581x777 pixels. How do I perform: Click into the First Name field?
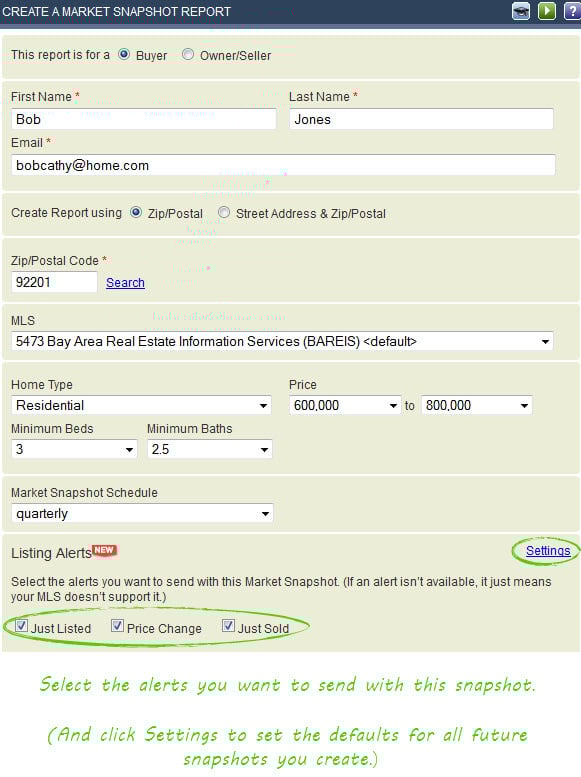(x=144, y=119)
